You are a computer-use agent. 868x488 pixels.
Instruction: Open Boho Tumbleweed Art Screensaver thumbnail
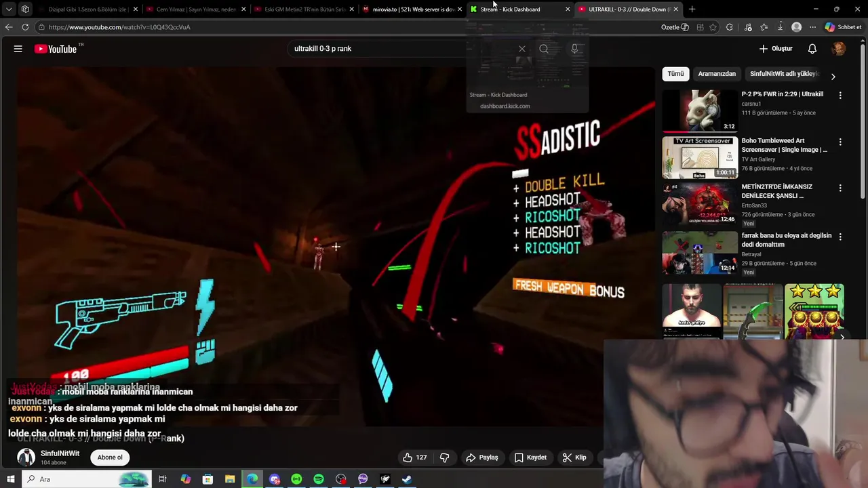[699, 157]
